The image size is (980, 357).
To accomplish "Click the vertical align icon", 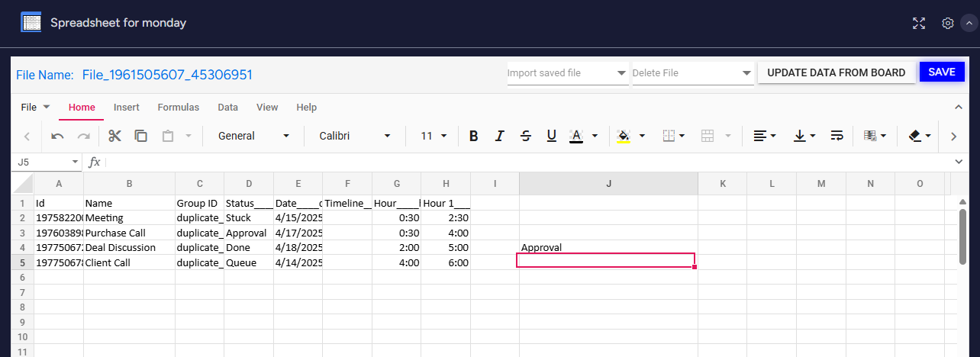I will (x=800, y=136).
